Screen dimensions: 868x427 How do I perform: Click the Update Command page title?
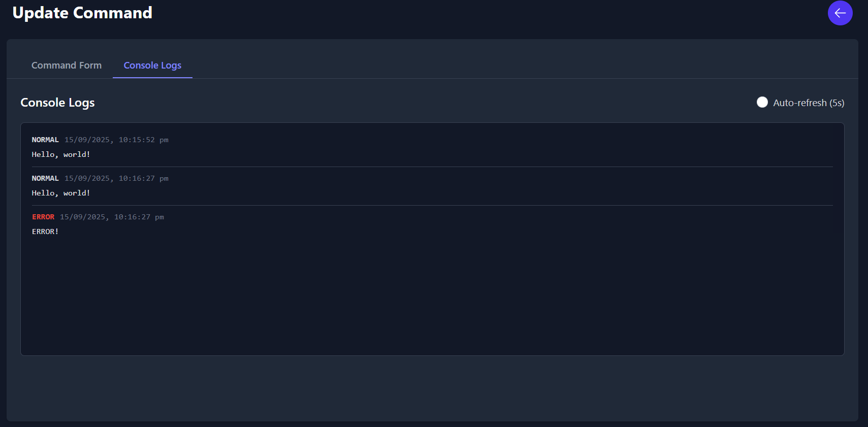point(82,12)
